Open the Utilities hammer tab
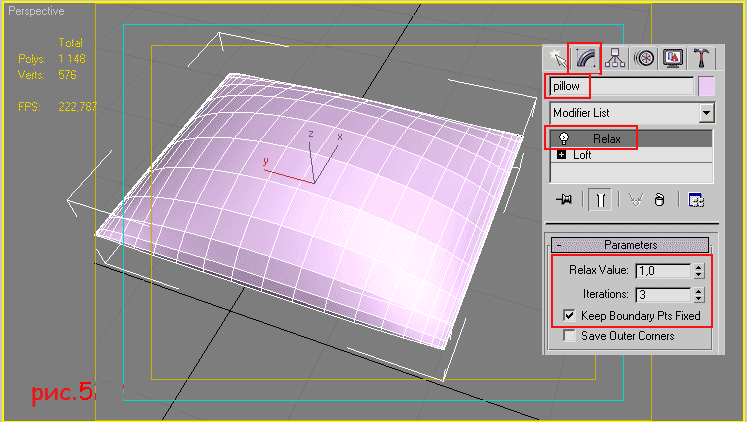Viewport: 747px width, 422px height. point(701,58)
